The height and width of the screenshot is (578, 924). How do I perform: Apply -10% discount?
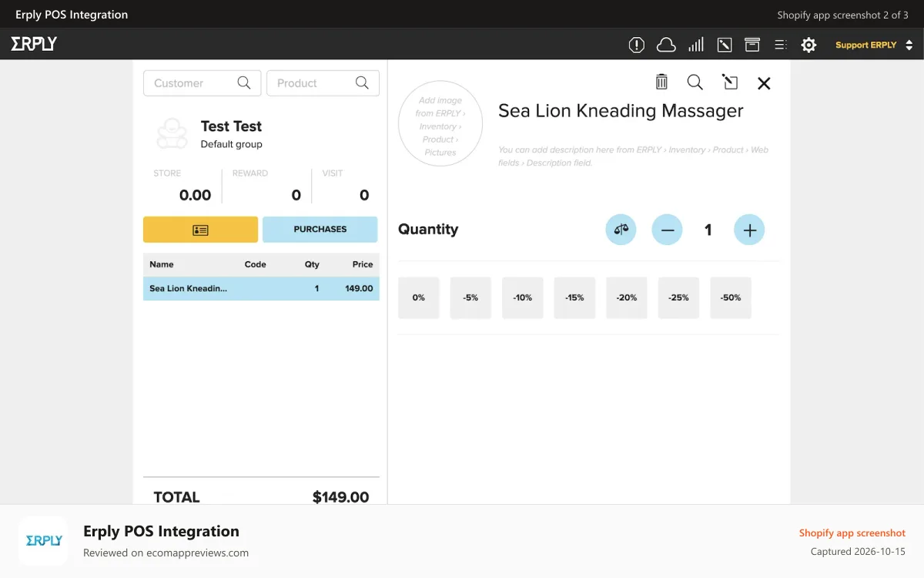523,297
